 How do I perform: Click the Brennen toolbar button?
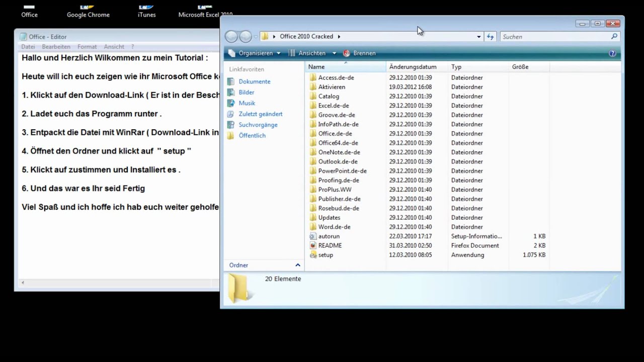click(359, 53)
